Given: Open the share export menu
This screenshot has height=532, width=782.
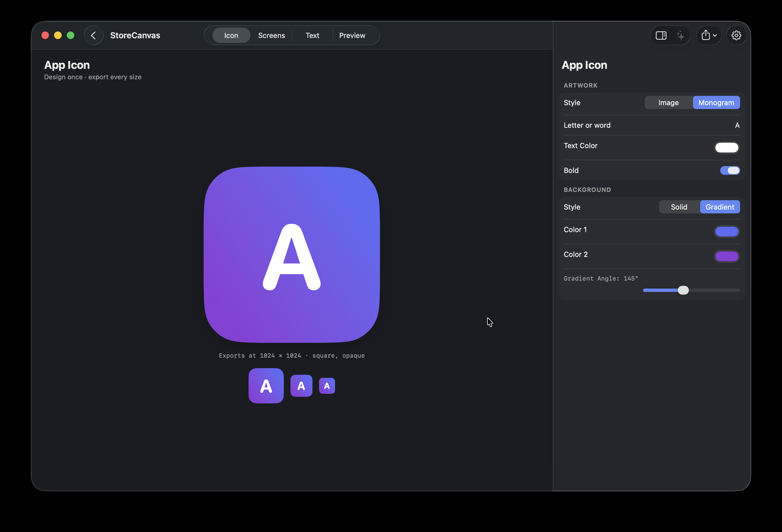Looking at the screenshot, I should pyautogui.click(x=709, y=35).
